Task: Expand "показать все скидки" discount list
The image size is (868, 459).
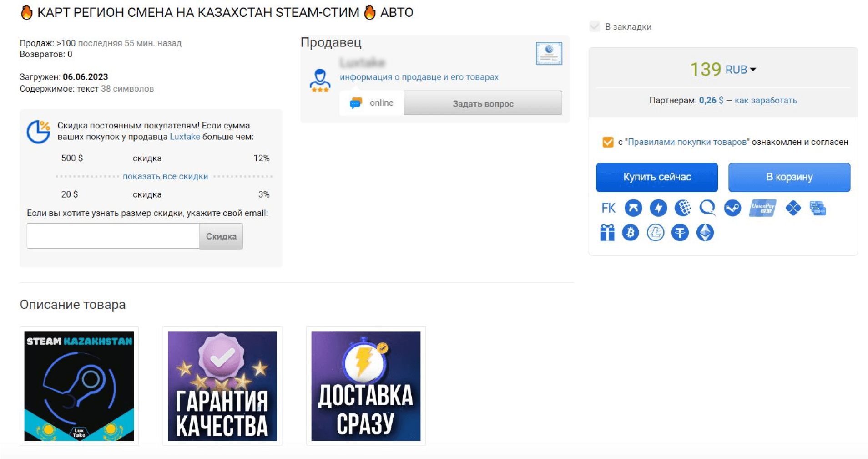Action: point(165,177)
